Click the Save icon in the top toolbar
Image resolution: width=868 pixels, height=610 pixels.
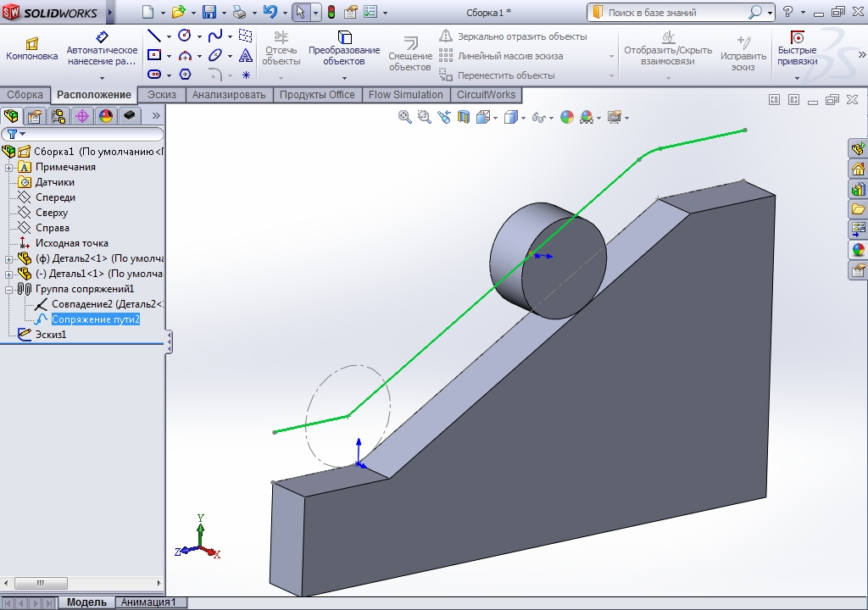pos(209,12)
